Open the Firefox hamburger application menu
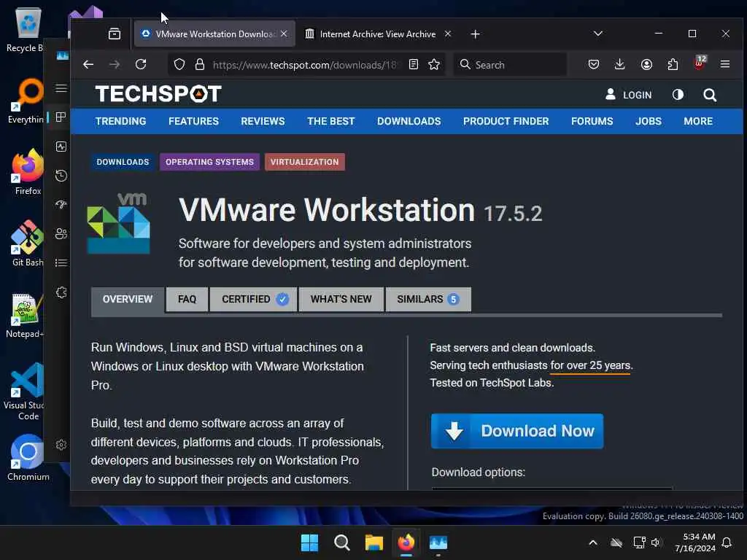This screenshot has height=560, width=747. (x=725, y=64)
